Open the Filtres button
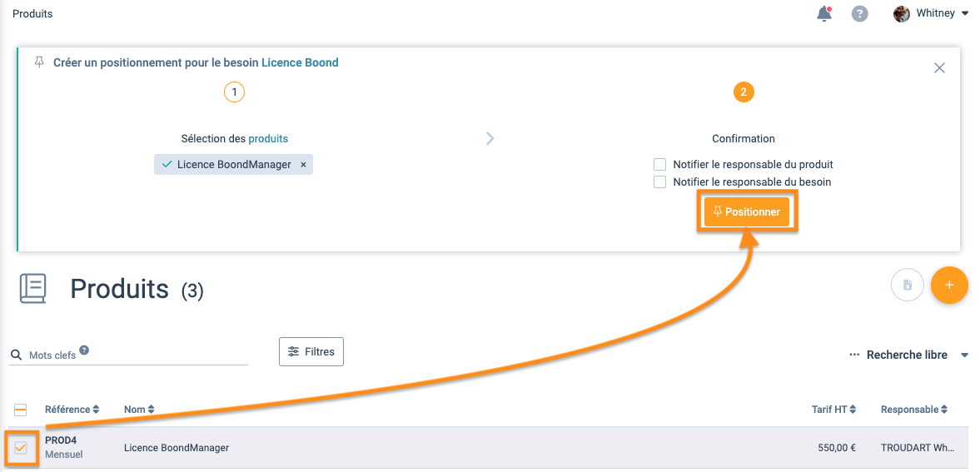This screenshot has height=472, width=980. coord(311,352)
